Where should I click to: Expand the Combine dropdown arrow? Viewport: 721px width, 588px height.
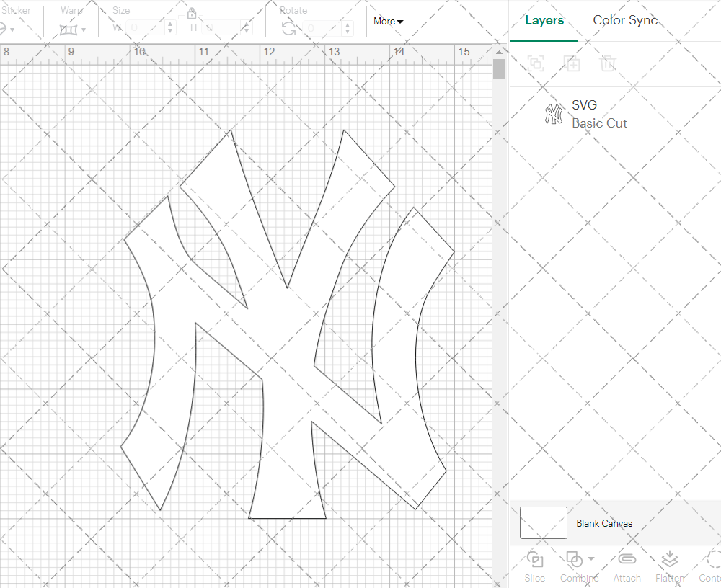pos(591,559)
